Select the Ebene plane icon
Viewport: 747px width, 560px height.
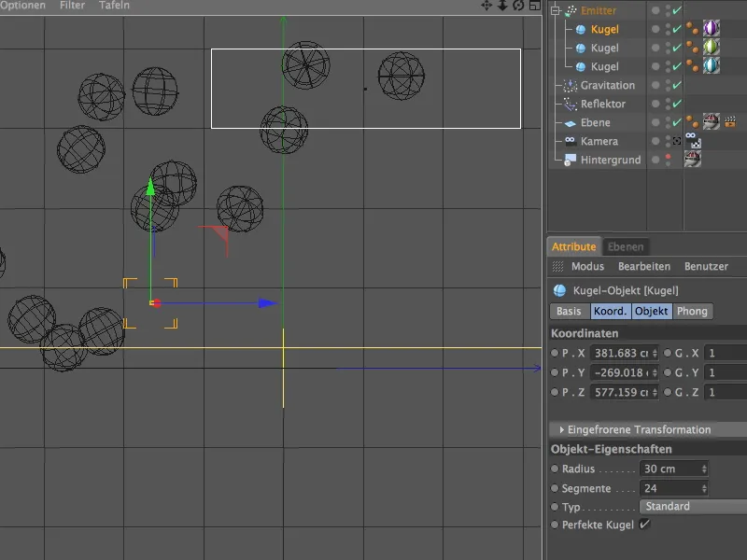coord(571,123)
